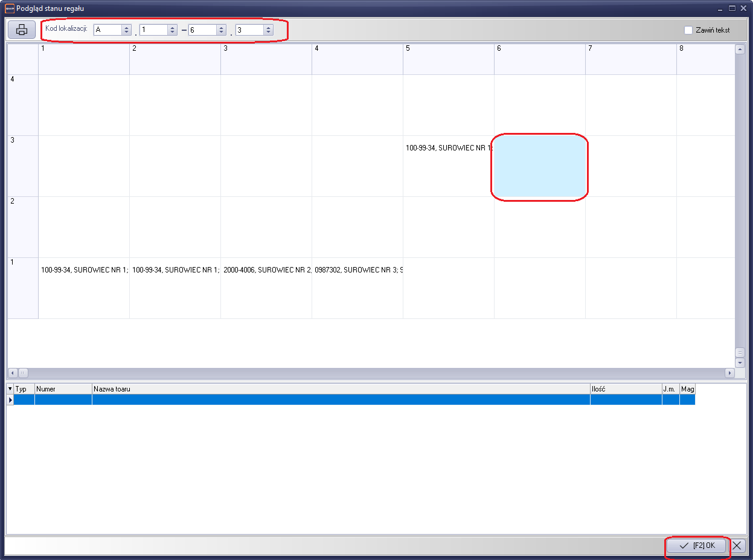Click the grid's horizontal scrollbar right arrow
Image resolution: width=753 pixels, height=560 pixels.
coord(730,373)
